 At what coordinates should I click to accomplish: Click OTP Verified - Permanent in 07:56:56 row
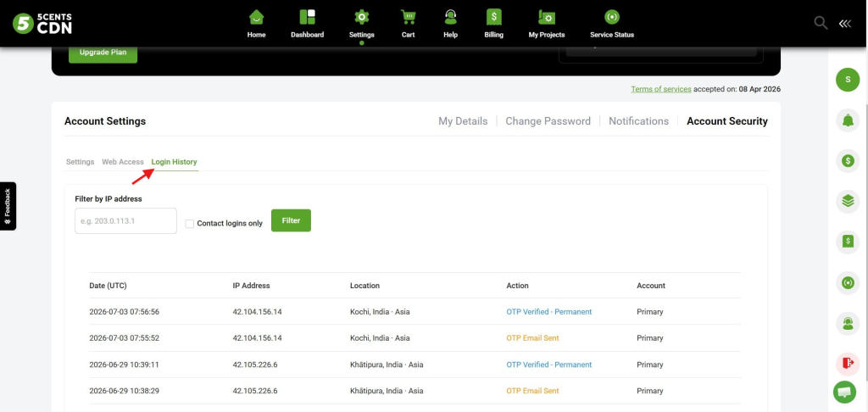pyautogui.click(x=549, y=312)
